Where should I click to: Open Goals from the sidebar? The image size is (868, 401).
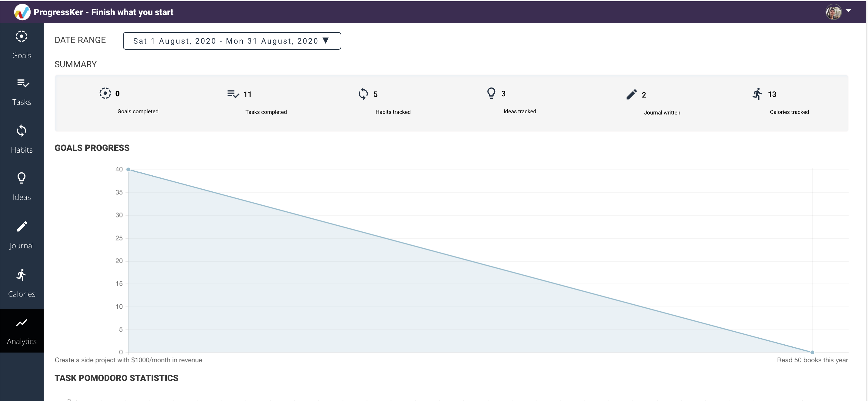click(22, 45)
